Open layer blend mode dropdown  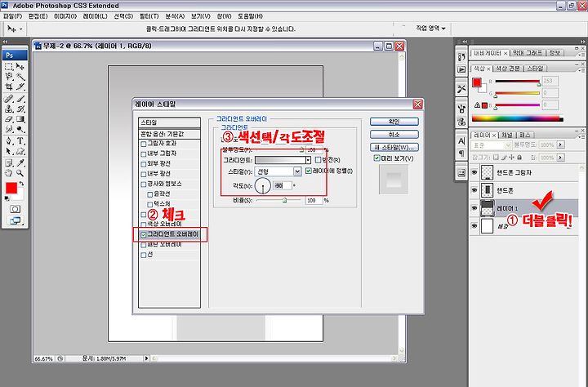click(492, 145)
